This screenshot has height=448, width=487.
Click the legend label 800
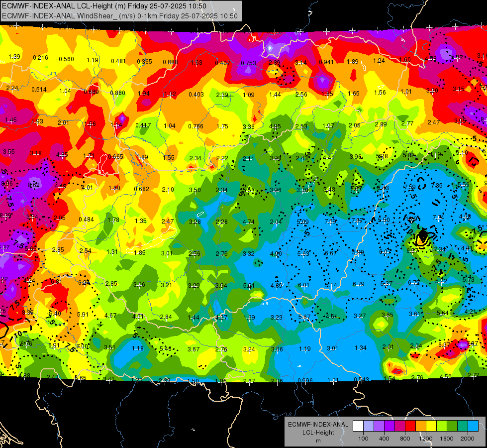click(405, 439)
